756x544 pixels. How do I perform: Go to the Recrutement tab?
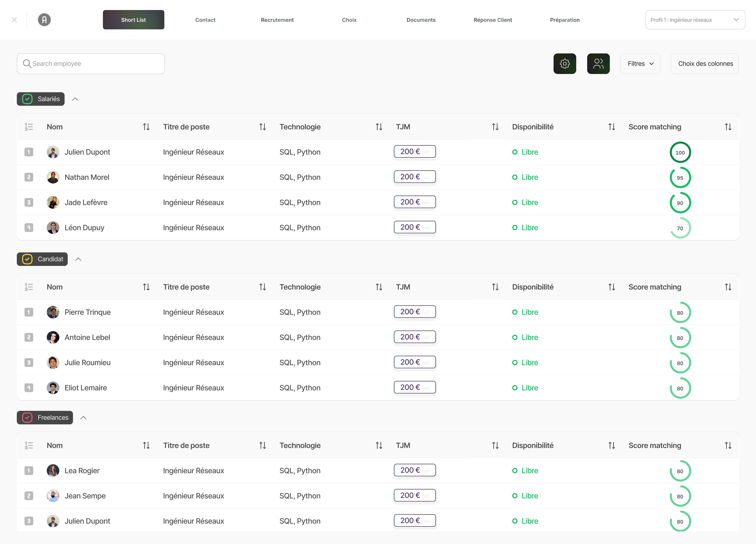(277, 20)
